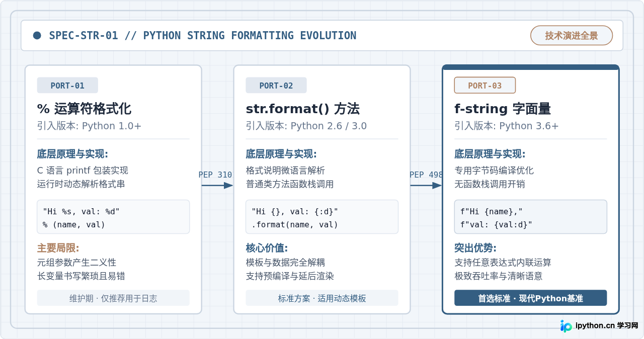Click the 技术演进全景 pill button

click(x=572, y=36)
